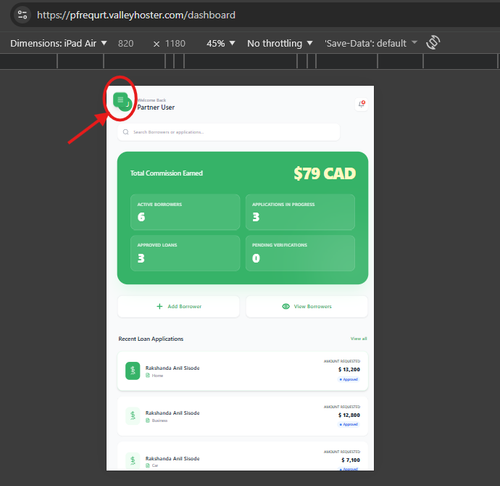Open the notification bell icon

pyautogui.click(x=361, y=104)
